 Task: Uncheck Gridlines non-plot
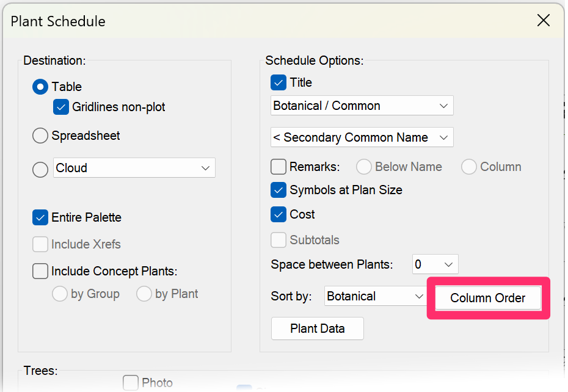61,107
